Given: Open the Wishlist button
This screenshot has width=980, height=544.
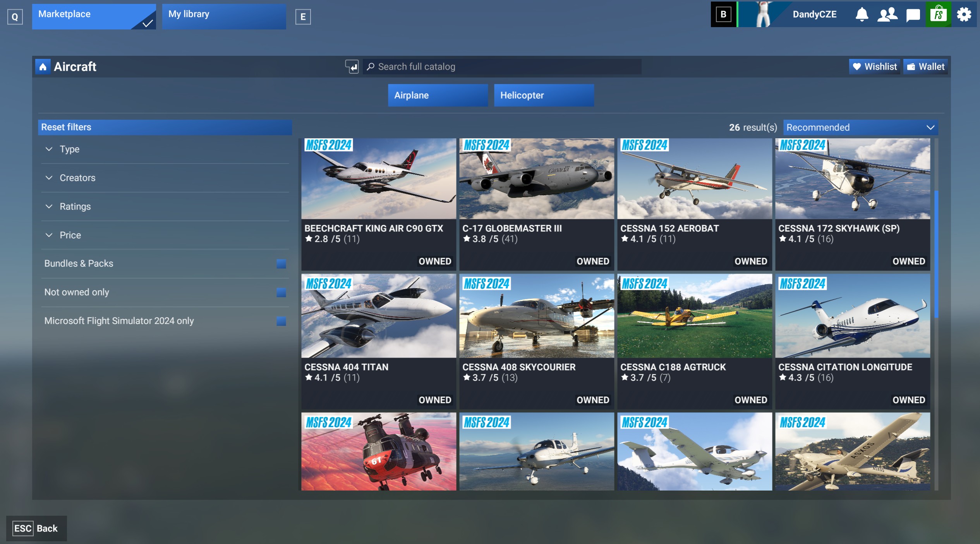Looking at the screenshot, I should [874, 67].
